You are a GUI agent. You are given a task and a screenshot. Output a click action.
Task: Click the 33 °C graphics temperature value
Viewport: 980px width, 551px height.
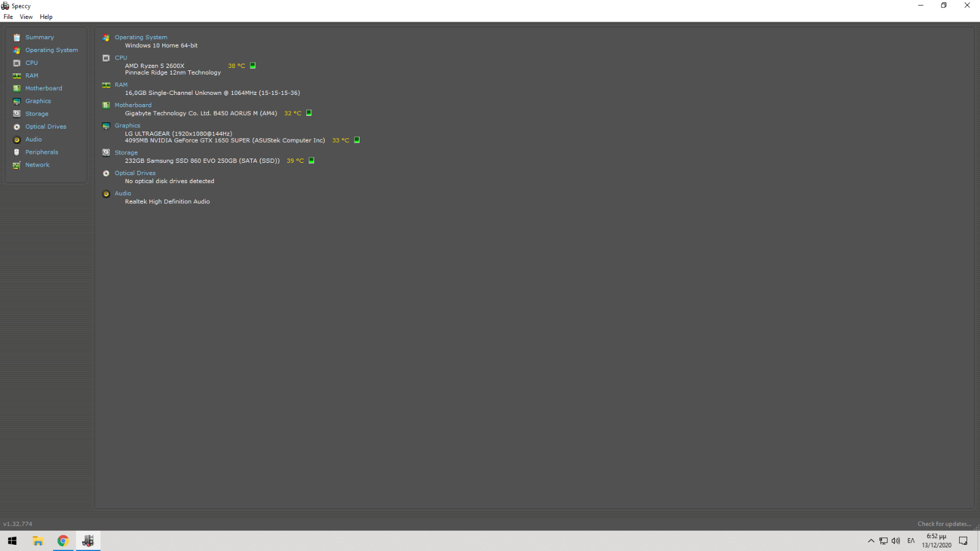pos(341,141)
